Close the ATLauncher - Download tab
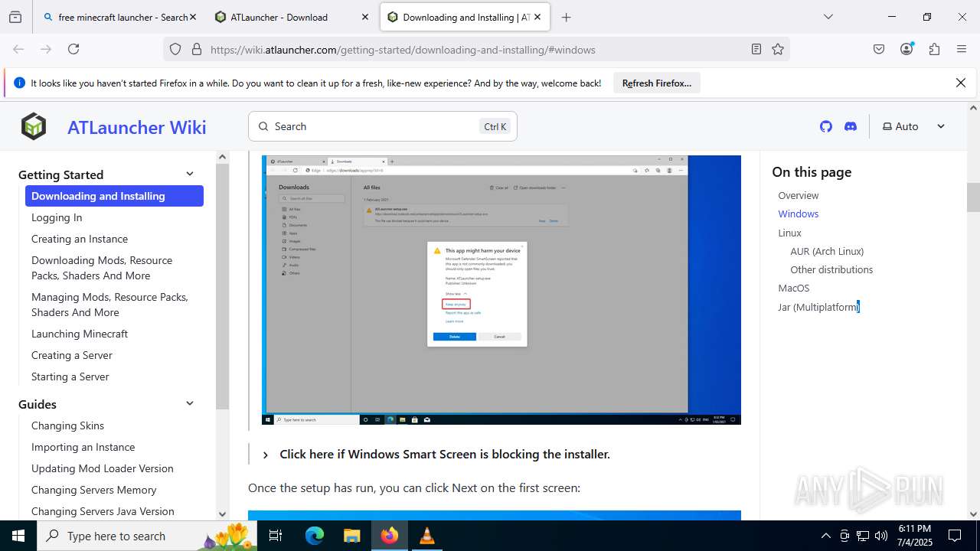 pos(365,17)
